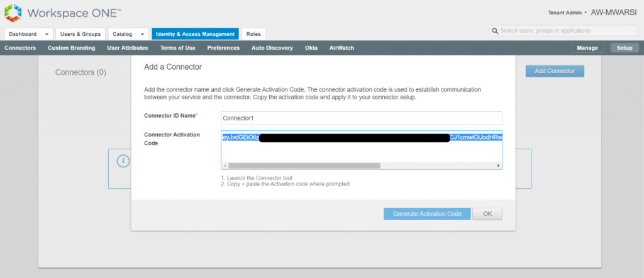Click OK in Add a Connector dialog
The width and height of the screenshot is (644, 278).
coord(487,214)
